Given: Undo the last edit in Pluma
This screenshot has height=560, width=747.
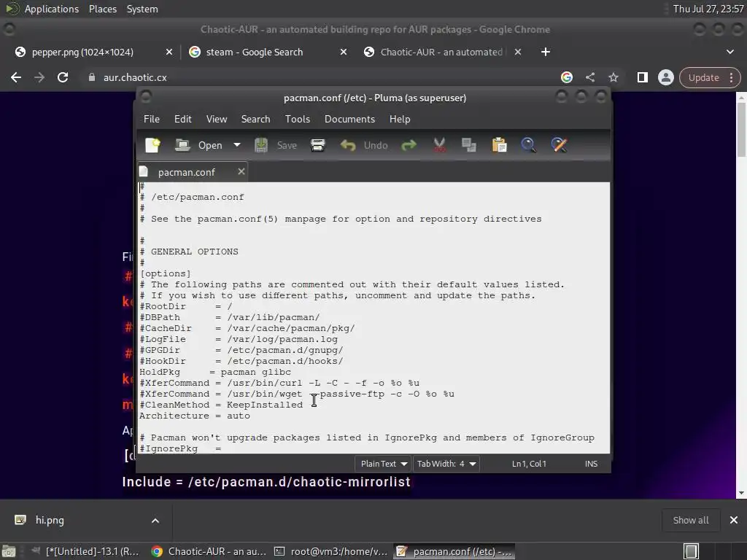Looking at the screenshot, I should (364, 145).
